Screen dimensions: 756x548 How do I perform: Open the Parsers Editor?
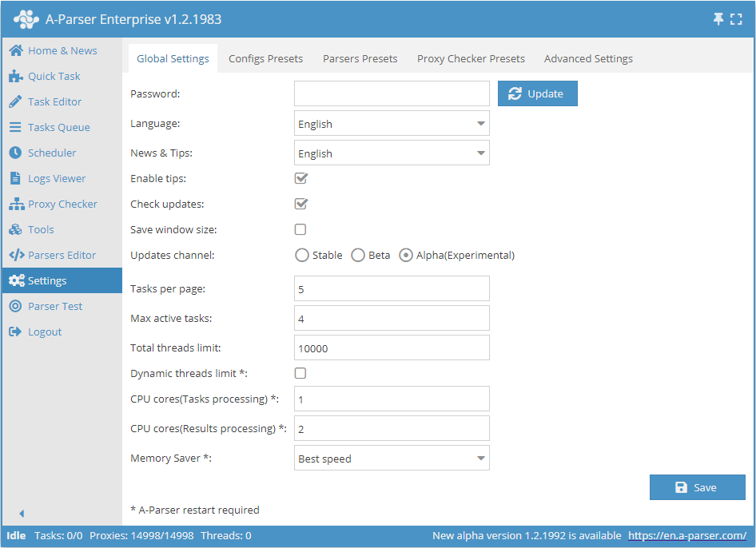56,255
